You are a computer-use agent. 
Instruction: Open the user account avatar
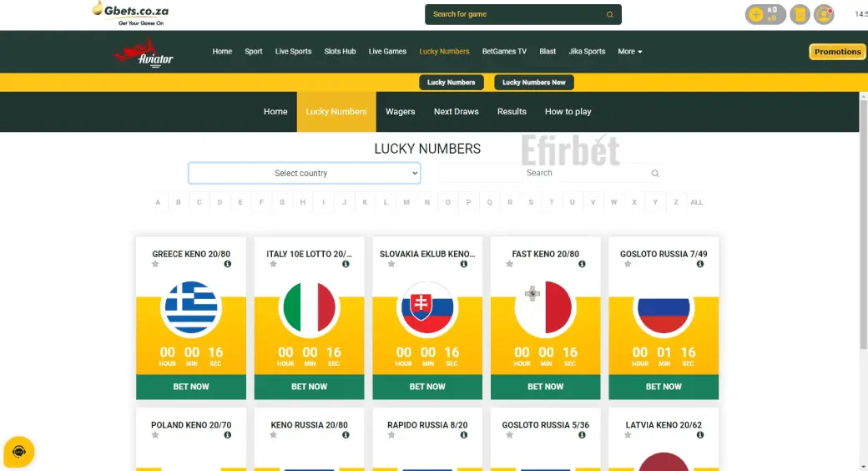824,14
